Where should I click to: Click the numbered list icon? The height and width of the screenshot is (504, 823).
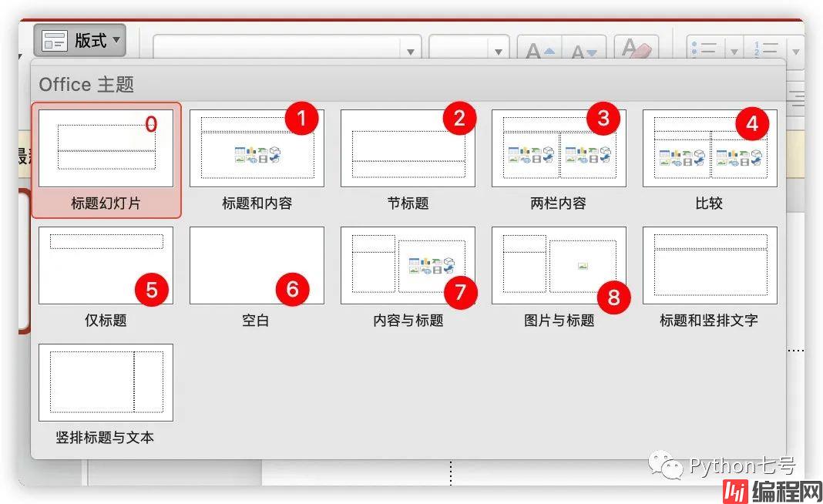tap(767, 49)
